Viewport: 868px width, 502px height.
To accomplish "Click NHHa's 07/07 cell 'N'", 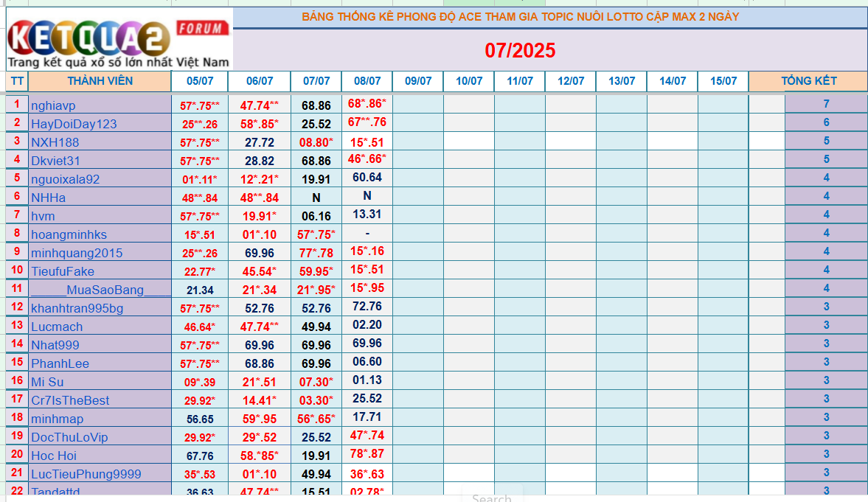I will point(316,198).
